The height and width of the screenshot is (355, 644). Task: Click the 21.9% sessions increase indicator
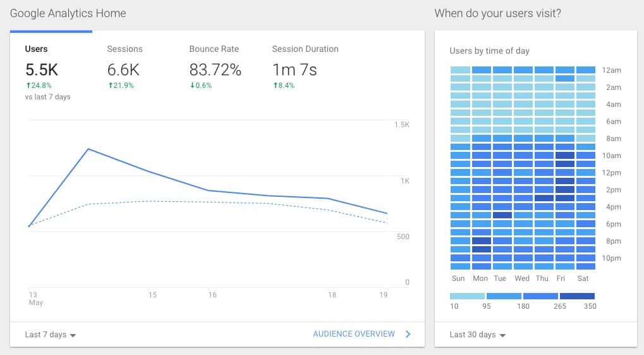pyautogui.click(x=121, y=85)
